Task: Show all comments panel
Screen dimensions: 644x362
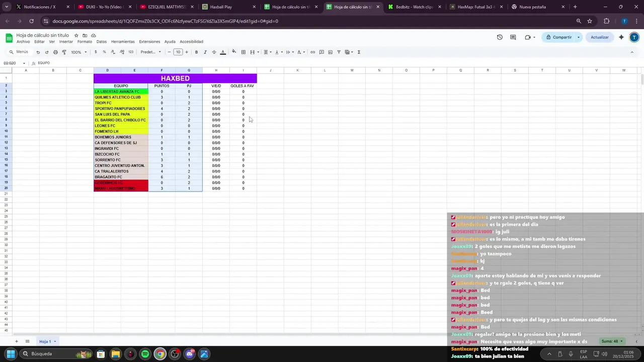Action: (513, 37)
